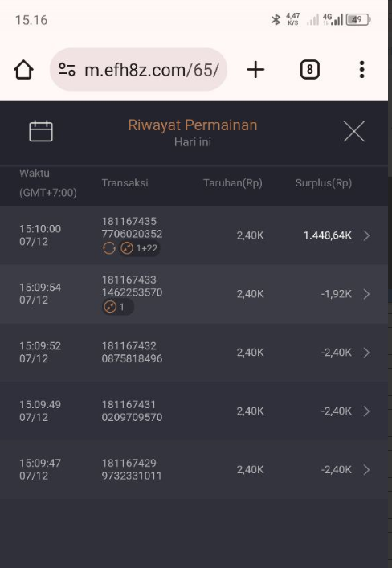Close the Riwayat Permainan panel
Screen dimensions: 392x568
click(x=354, y=131)
